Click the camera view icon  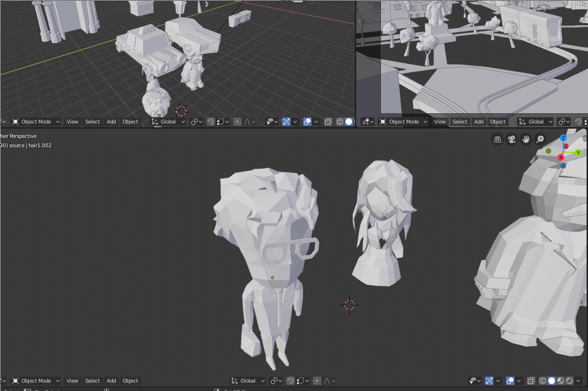512,139
